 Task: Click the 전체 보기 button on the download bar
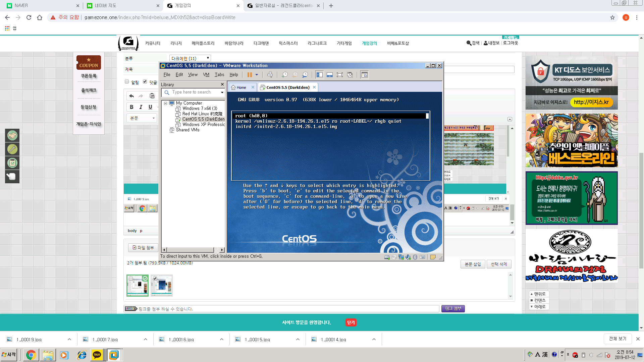coord(618,339)
